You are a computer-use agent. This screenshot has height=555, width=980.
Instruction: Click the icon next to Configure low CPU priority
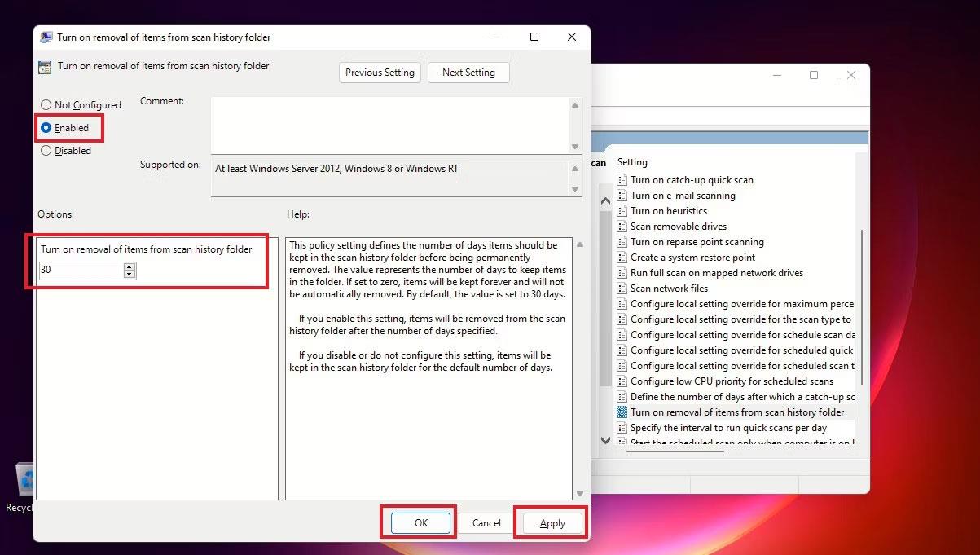tap(622, 381)
